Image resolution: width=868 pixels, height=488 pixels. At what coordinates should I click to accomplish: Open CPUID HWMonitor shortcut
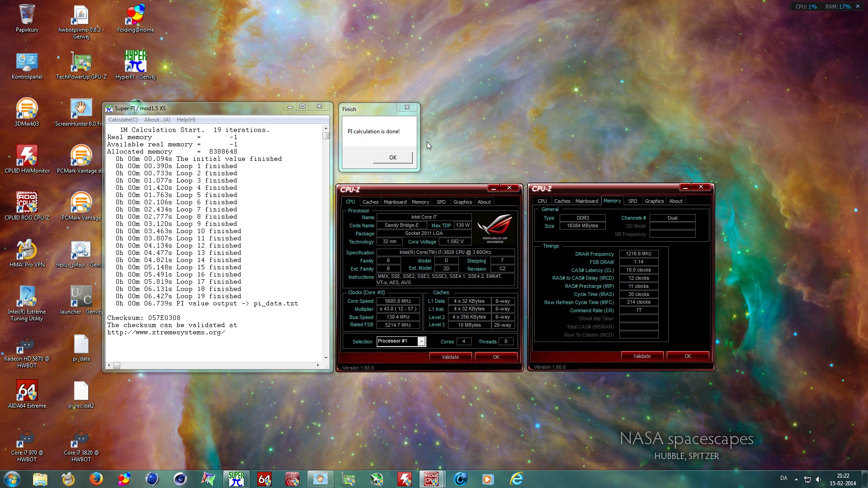(x=27, y=159)
